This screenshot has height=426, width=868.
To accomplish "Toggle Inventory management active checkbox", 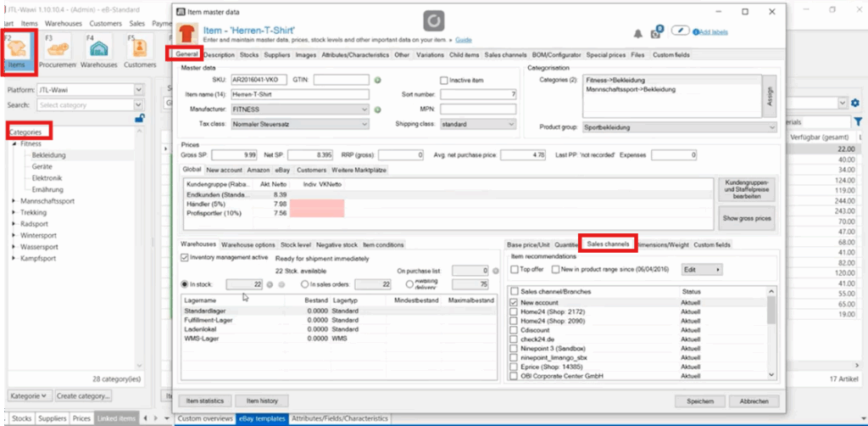I will coord(185,258).
